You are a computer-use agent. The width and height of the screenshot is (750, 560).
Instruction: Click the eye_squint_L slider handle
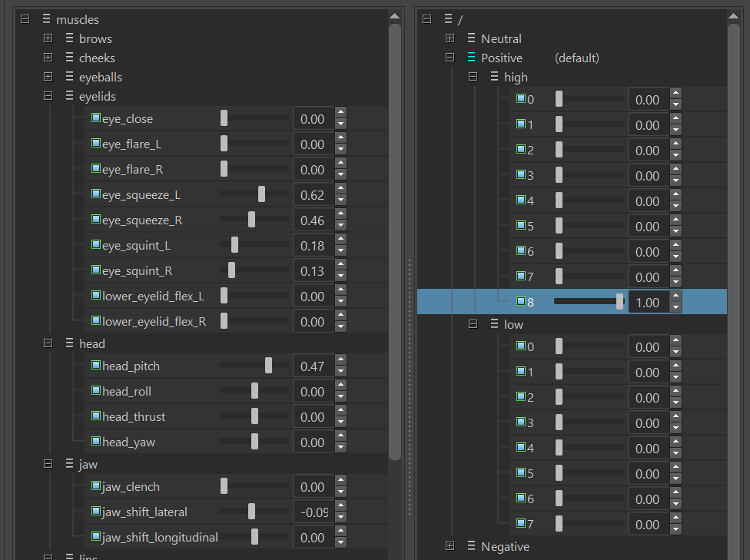click(x=234, y=245)
